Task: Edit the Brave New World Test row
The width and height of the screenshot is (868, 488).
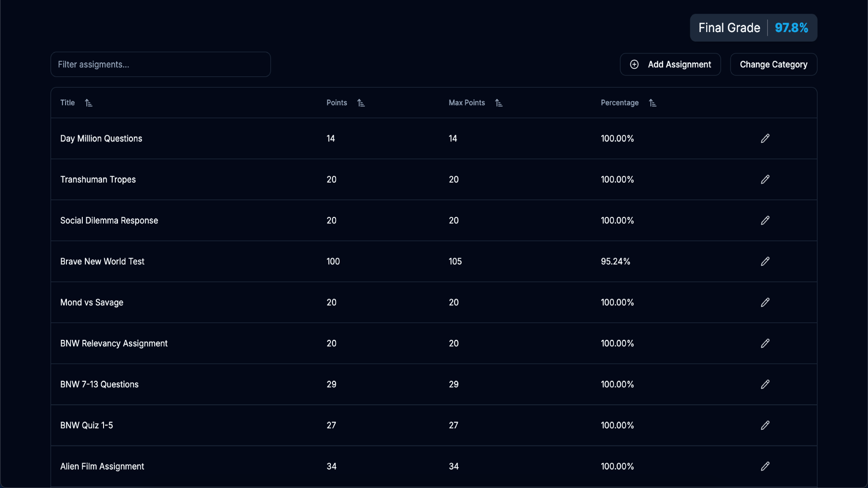Action: pos(765,262)
